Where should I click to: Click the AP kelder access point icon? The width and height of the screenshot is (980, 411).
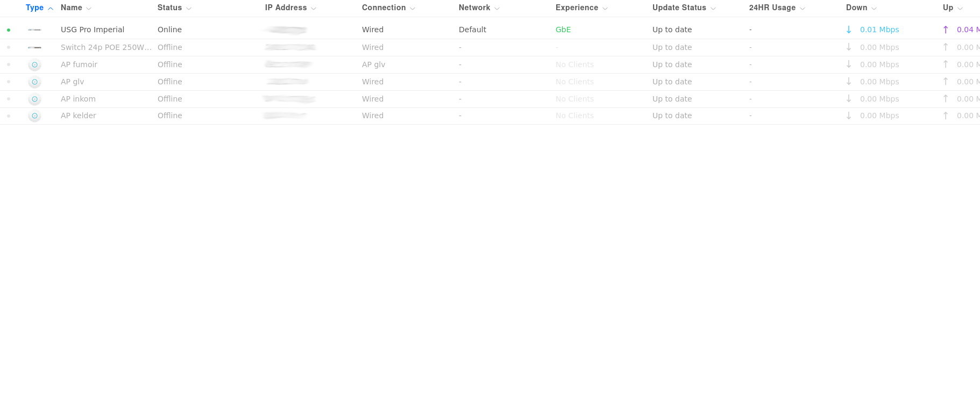pos(34,116)
